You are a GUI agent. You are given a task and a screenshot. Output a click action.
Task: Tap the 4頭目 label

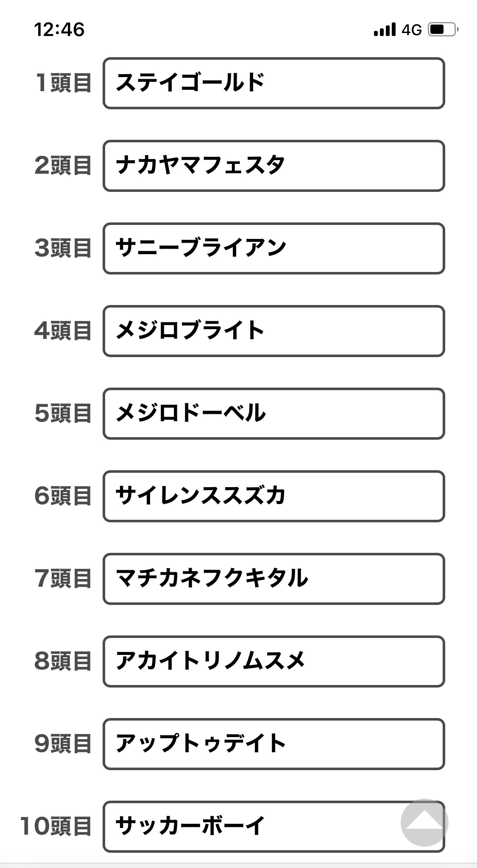(63, 330)
